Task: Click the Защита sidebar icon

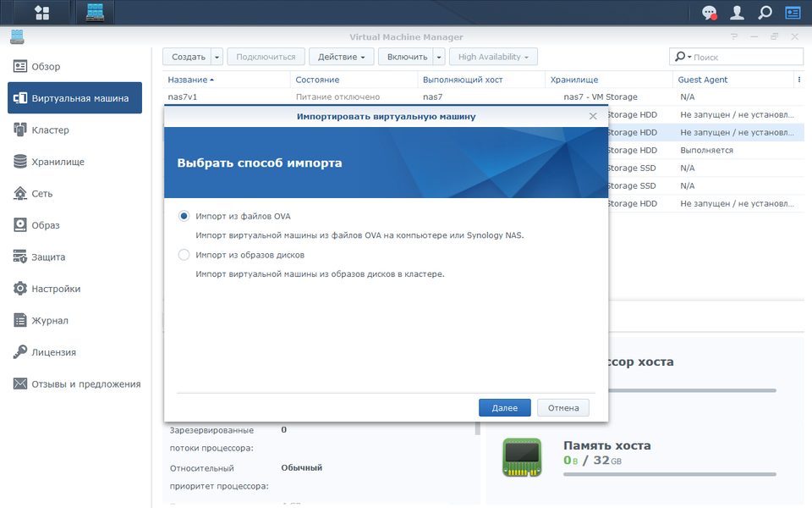Action: tap(20, 257)
